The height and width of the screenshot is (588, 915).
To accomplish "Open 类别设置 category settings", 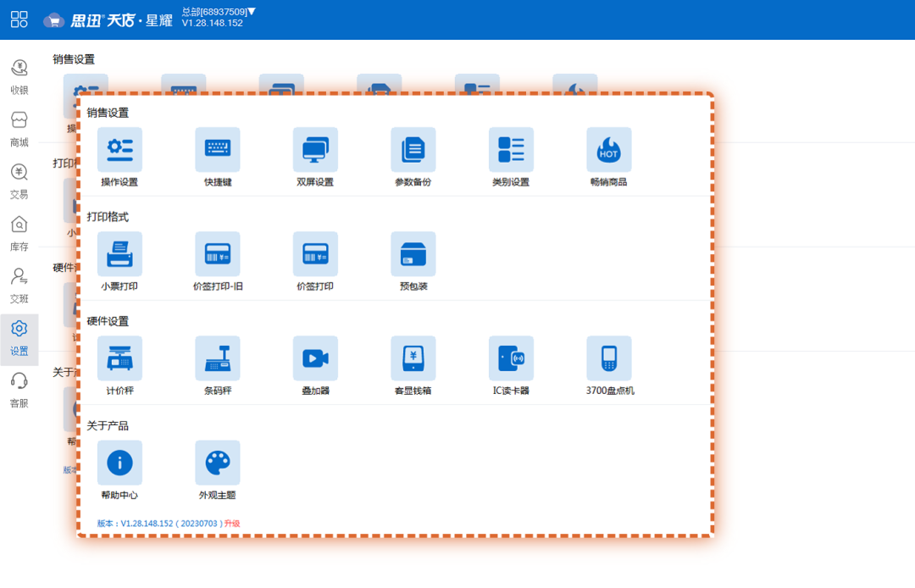I will (511, 150).
